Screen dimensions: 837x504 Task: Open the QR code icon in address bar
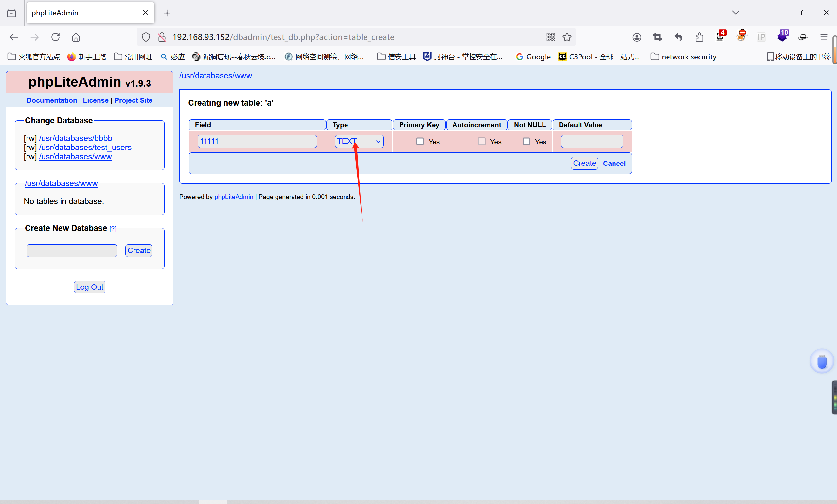551,37
